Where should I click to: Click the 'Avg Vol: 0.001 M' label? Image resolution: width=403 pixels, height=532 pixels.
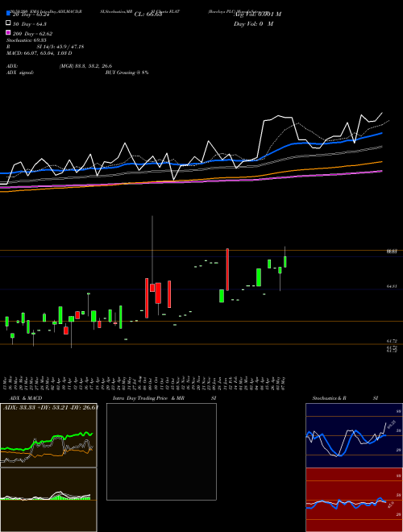pos(257,15)
